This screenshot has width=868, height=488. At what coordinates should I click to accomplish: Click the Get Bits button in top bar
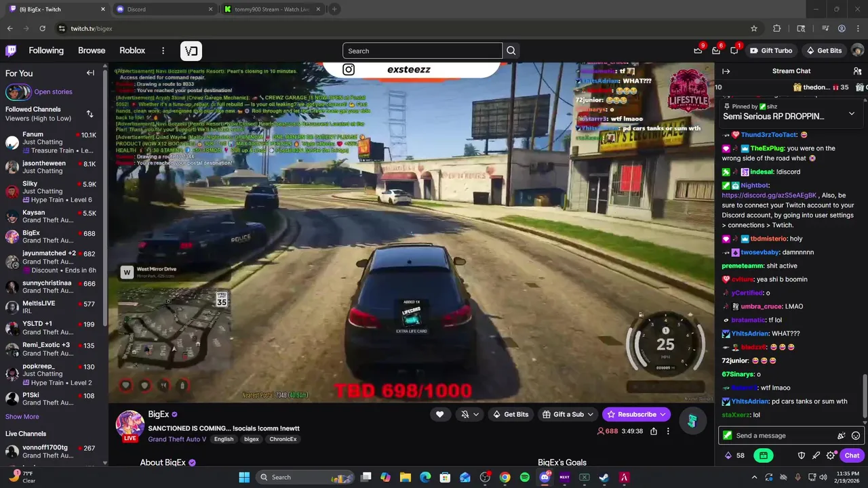824,51
